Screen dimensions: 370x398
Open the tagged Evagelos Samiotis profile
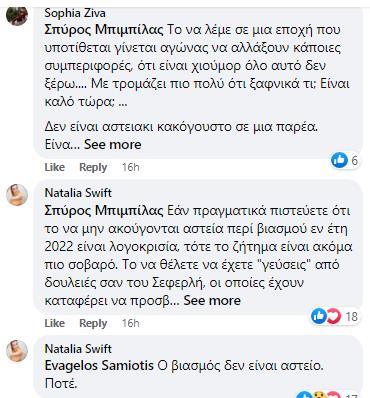(99, 365)
